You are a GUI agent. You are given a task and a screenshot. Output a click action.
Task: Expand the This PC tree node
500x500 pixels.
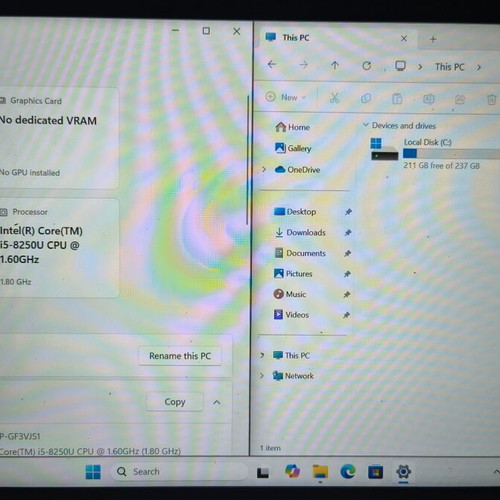pos(262,355)
